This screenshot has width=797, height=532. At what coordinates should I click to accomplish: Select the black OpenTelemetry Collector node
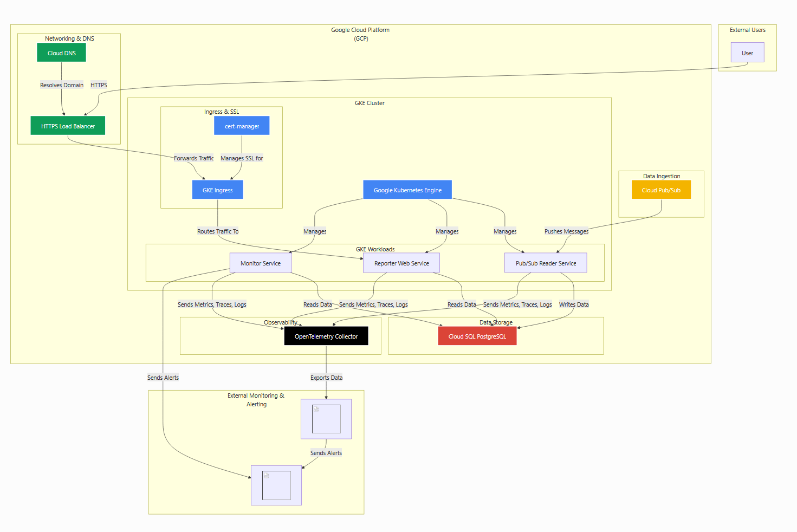point(326,336)
